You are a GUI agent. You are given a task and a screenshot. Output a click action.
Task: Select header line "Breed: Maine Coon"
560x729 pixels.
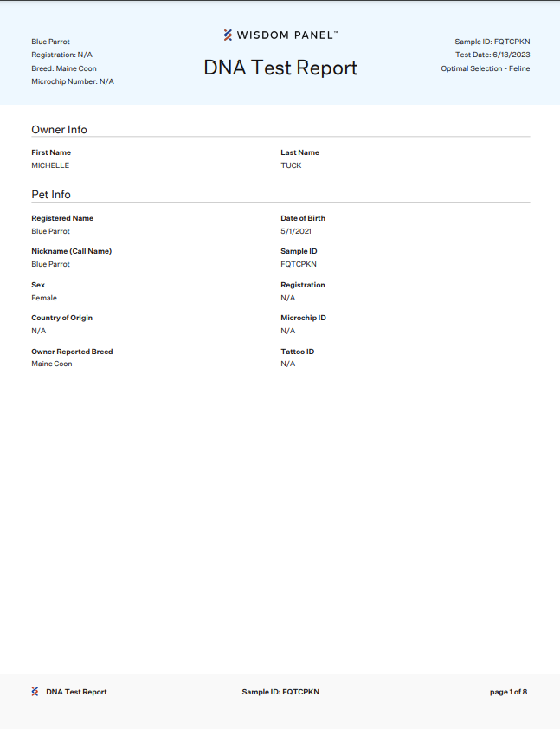point(64,68)
